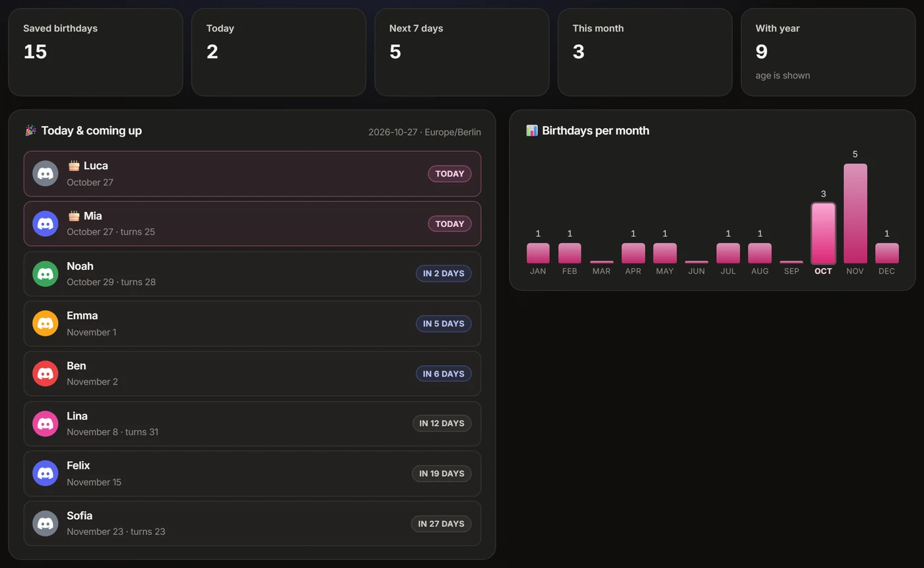Viewport: 924px width, 568px height.
Task: Open Sofia's grey Discord avatar
Action: tap(46, 523)
